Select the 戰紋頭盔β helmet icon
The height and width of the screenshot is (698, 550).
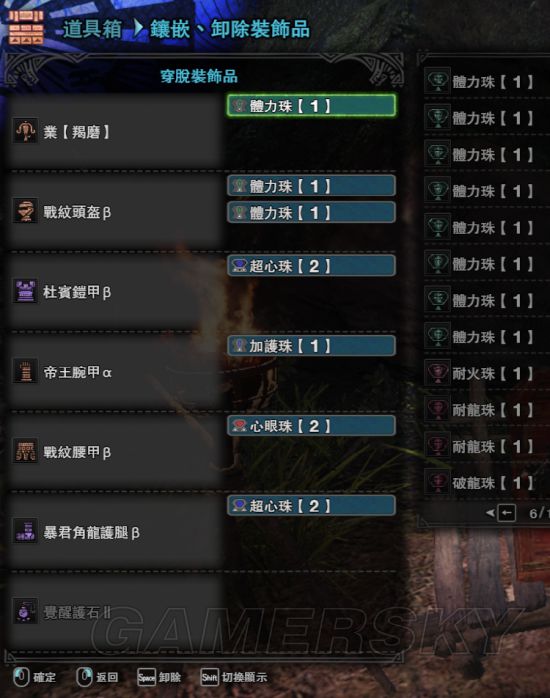[25, 211]
